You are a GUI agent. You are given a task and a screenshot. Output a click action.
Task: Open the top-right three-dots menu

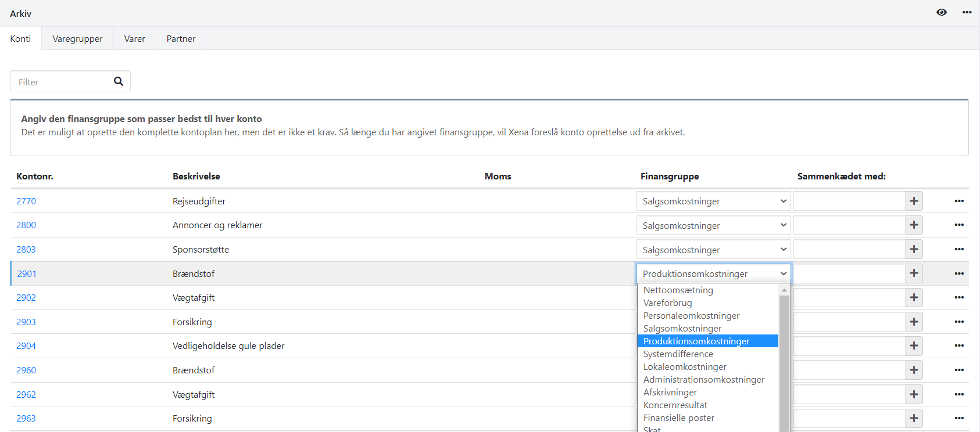pyautogui.click(x=967, y=12)
